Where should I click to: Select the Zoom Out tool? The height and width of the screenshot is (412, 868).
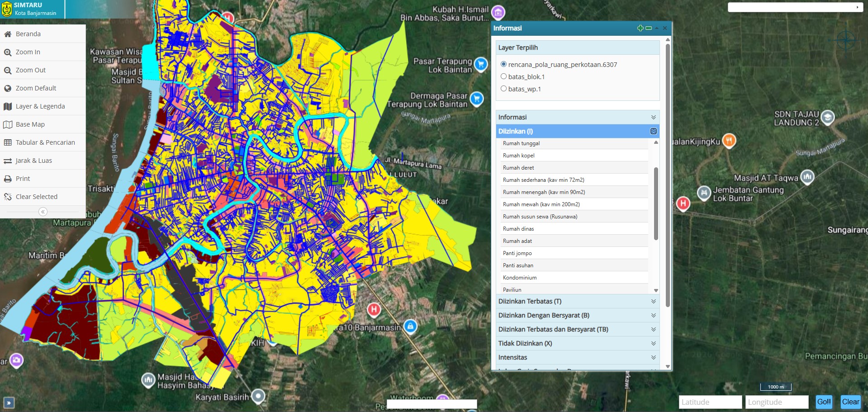pos(30,70)
